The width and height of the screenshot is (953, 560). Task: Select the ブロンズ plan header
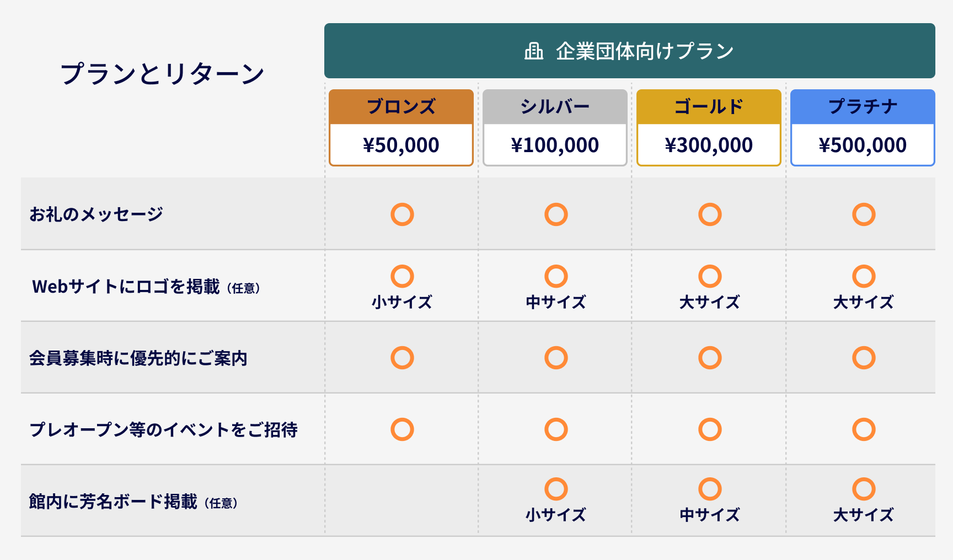pos(401,106)
